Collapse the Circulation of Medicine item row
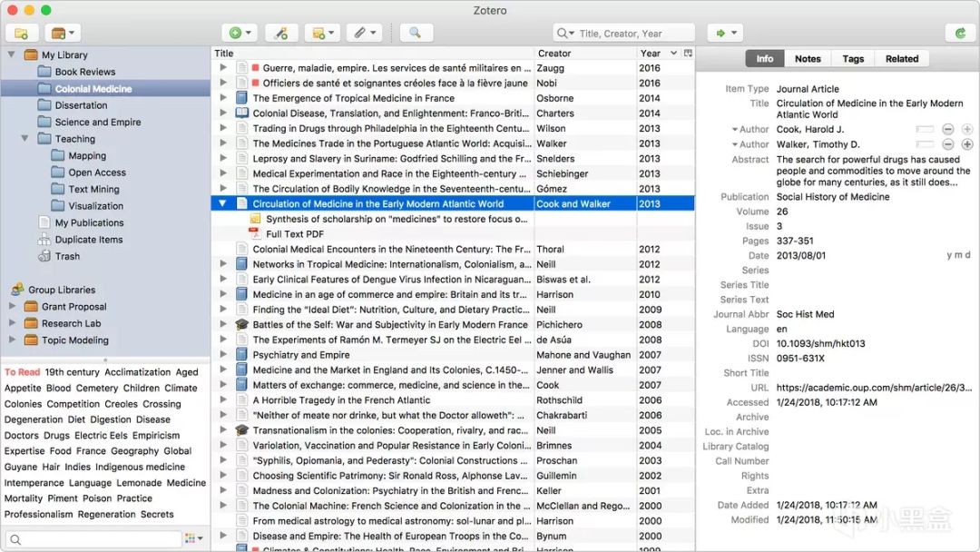Screen dimensions: 980x552 click(x=222, y=203)
